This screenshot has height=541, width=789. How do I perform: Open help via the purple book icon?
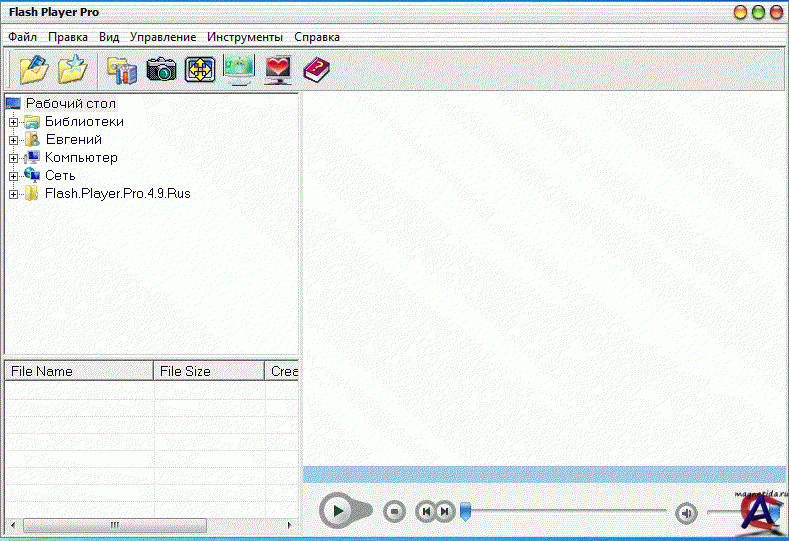click(x=316, y=69)
